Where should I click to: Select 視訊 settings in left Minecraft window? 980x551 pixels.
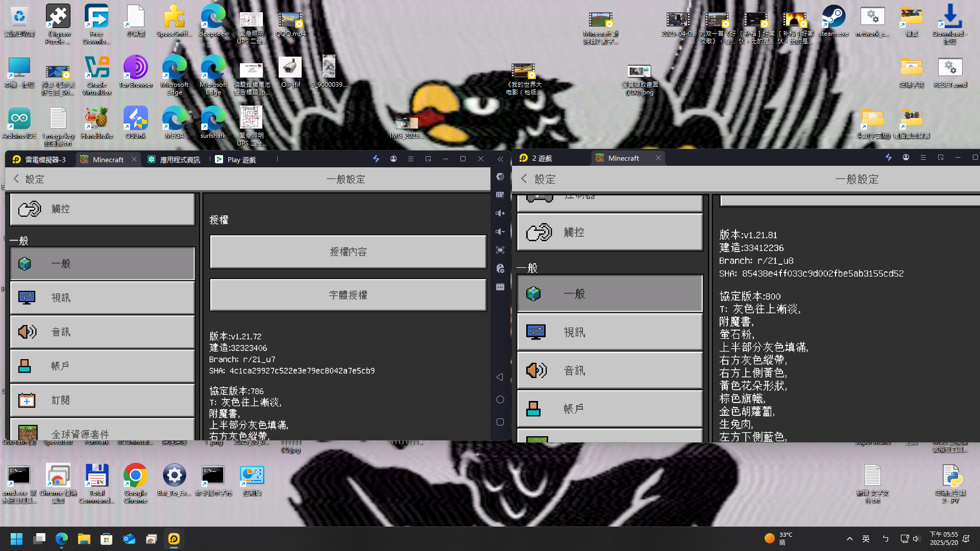102,297
